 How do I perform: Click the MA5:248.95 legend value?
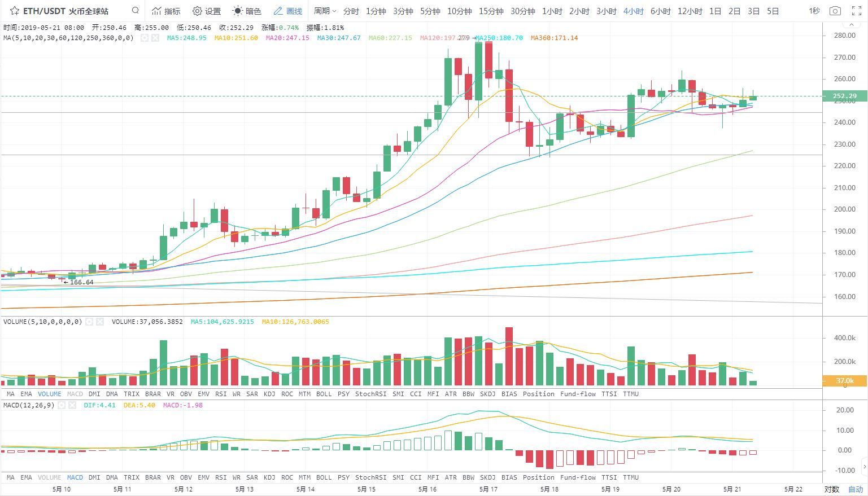[x=187, y=38]
